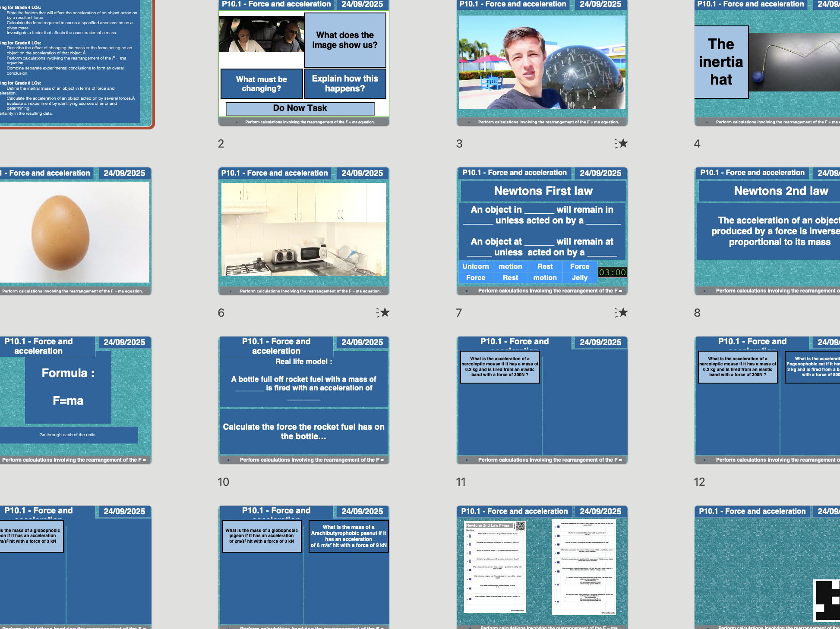840x629 pixels.
Task: Click the 'Explain how this happens?' header box
Action: pyautogui.click(x=344, y=83)
